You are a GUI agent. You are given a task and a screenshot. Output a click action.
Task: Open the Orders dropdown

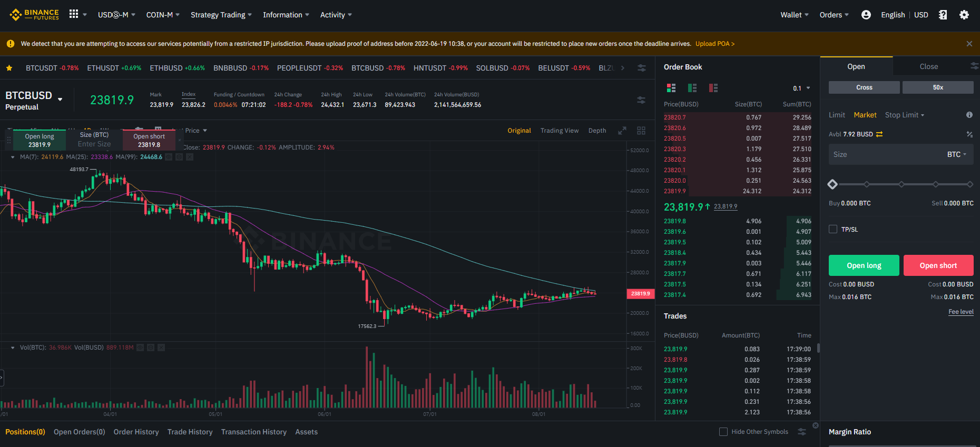pyautogui.click(x=834, y=15)
